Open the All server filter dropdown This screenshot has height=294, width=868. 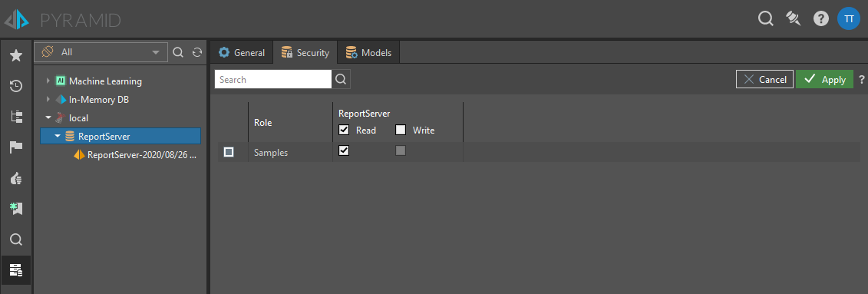[101, 52]
